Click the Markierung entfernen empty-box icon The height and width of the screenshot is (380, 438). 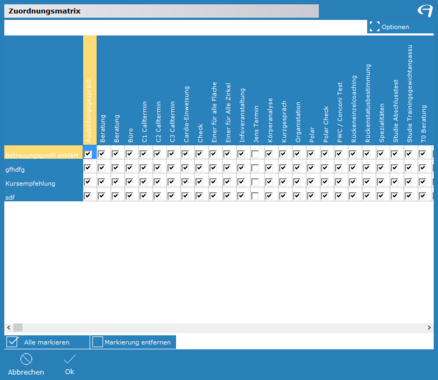point(97,342)
